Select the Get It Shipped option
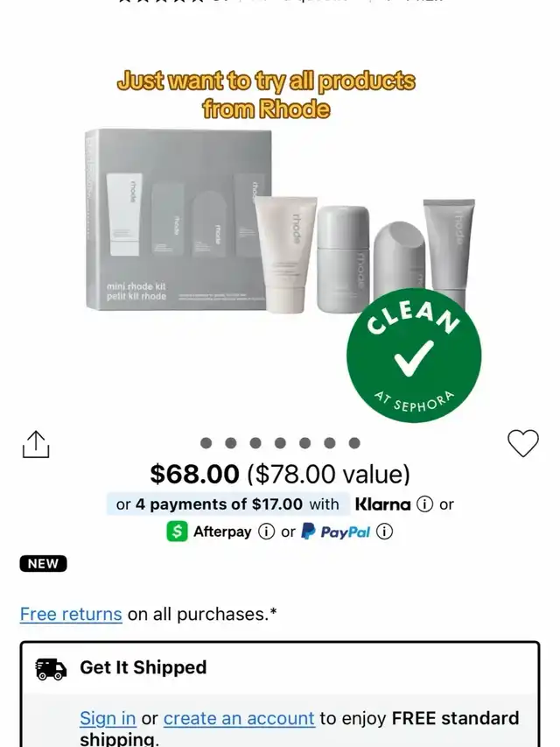 click(143, 667)
